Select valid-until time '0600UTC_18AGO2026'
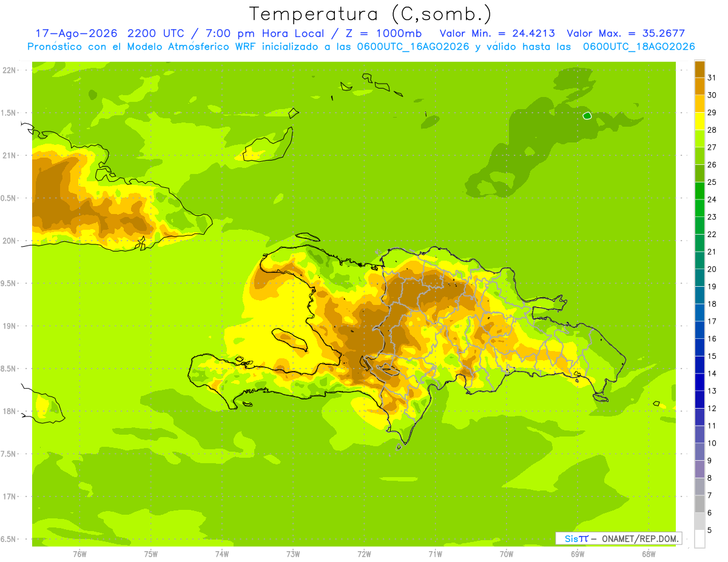This screenshot has height=562, width=728. coord(639,47)
